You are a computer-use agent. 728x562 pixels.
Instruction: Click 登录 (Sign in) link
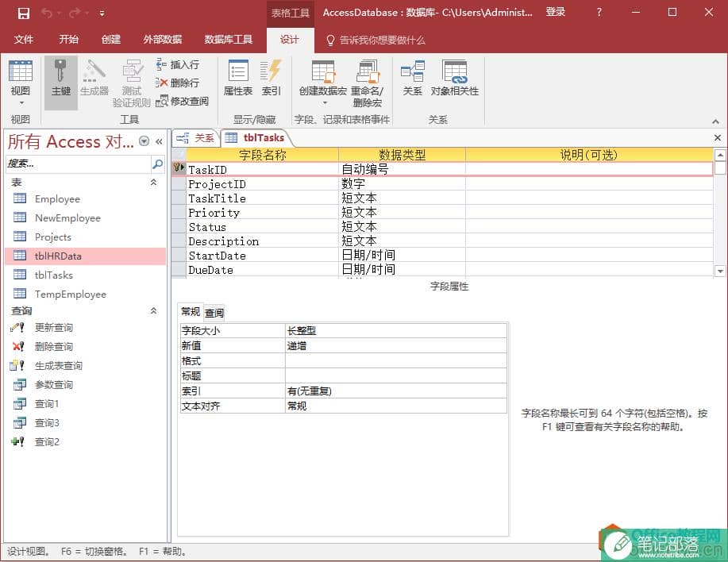[x=555, y=13]
